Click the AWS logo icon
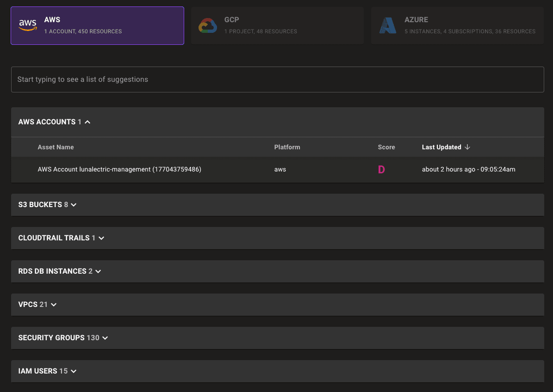553x392 pixels. tap(27, 25)
